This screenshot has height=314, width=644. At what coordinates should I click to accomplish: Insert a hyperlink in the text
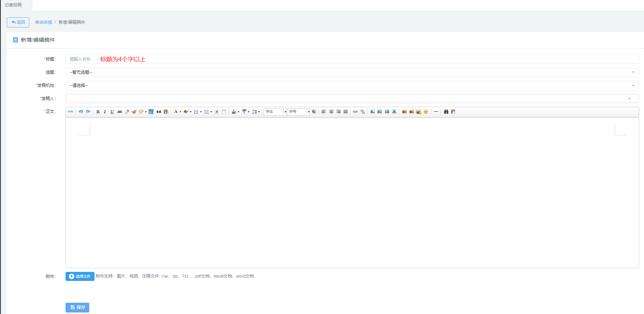pos(355,112)
